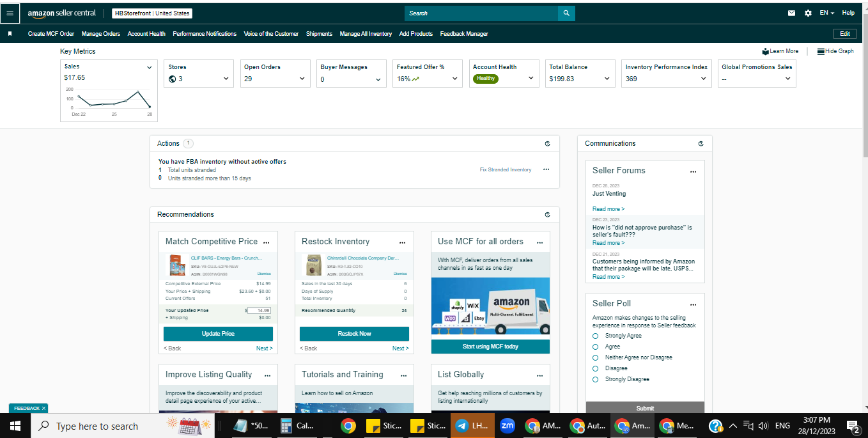
Task: Expand Global Promotions Sales dropdown
Action: point(787,79)
